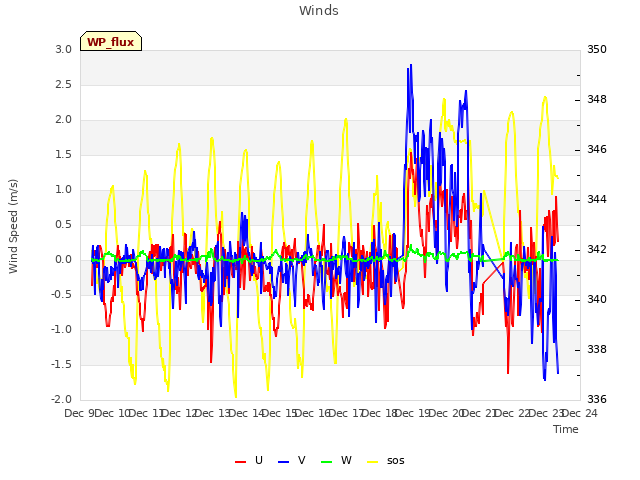
Task: Click the lowest yellow sos trough near Dec 13
Action: click(x=236, y=396)
